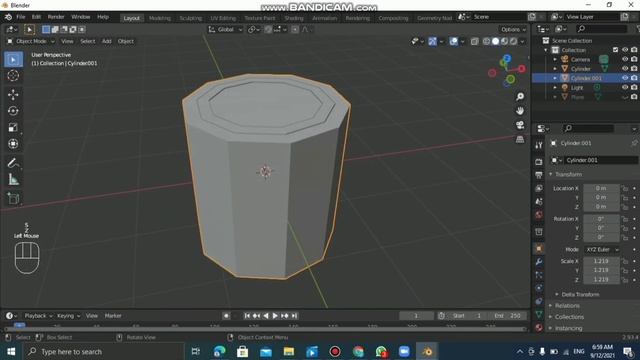This screenshot has width=640, height=360.
Task: Click the navigation gizmo Z axis
Action: click(x=507, y=58)
